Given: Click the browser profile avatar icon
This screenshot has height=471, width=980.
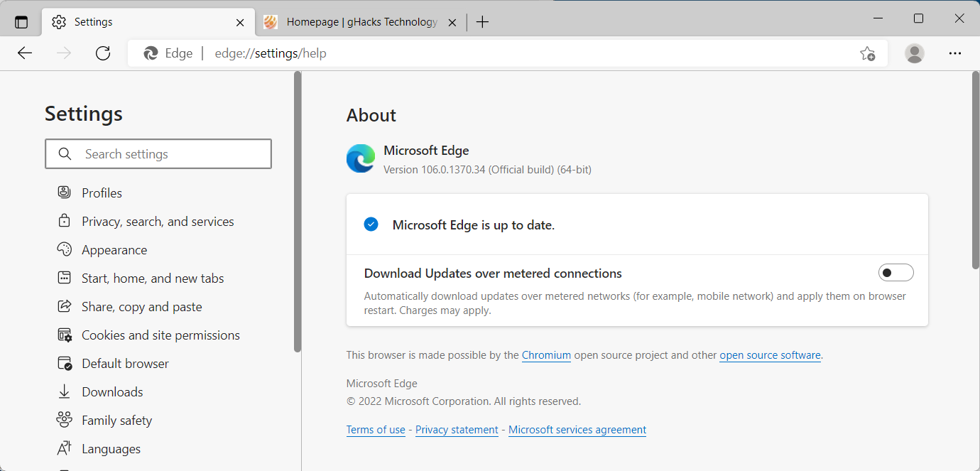Looking at the screenshot, I should point(914,53).
